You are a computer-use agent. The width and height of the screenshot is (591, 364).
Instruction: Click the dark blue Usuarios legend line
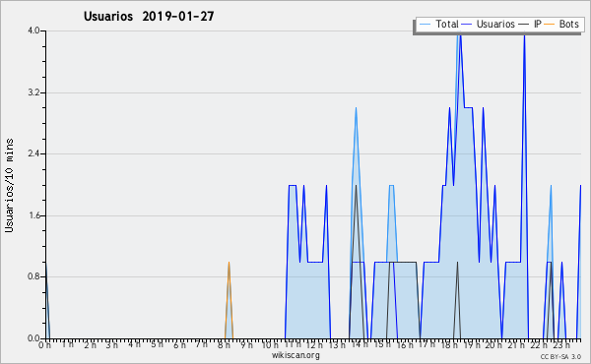[466, 25]
